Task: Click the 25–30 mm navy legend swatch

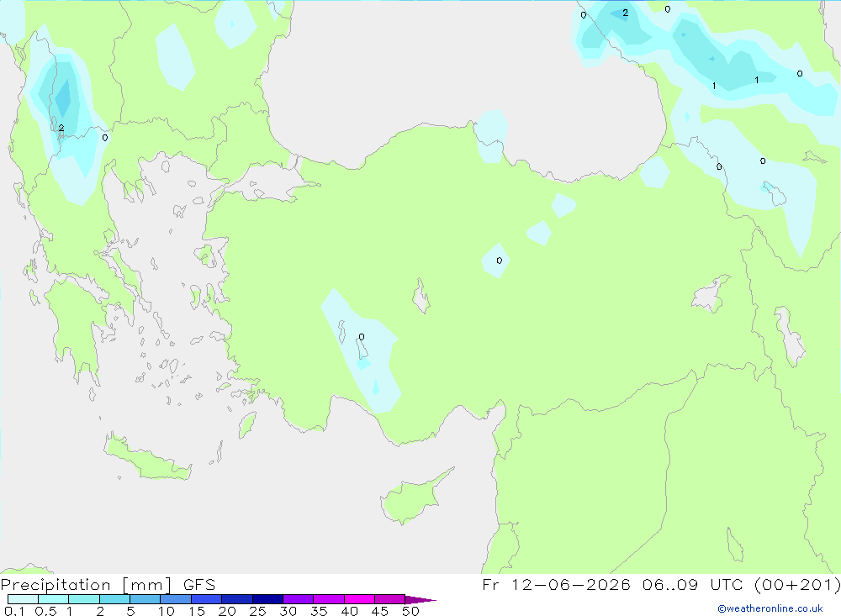Action: [x=267, y=599]
